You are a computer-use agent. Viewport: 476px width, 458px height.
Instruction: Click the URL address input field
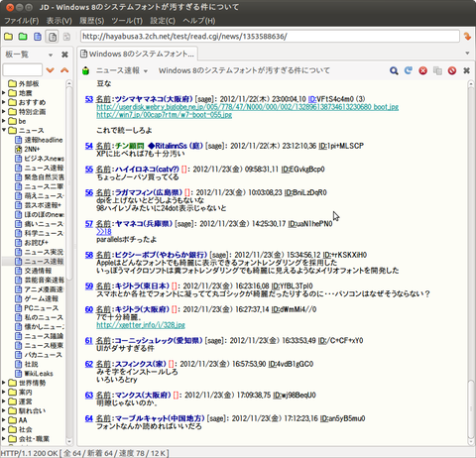(x=270, y=37)
